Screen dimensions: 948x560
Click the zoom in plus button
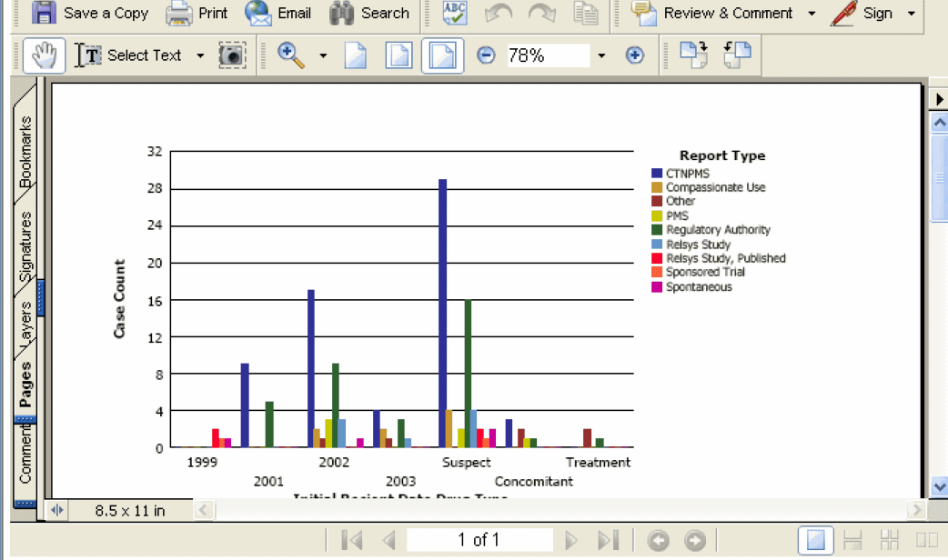[635, 55]
